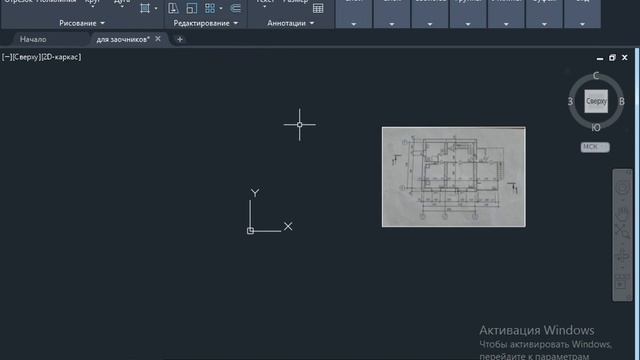This screenshot has width=640, height=360.
Task: Select the inserted floor plan image
Action: tap(454, 177)
